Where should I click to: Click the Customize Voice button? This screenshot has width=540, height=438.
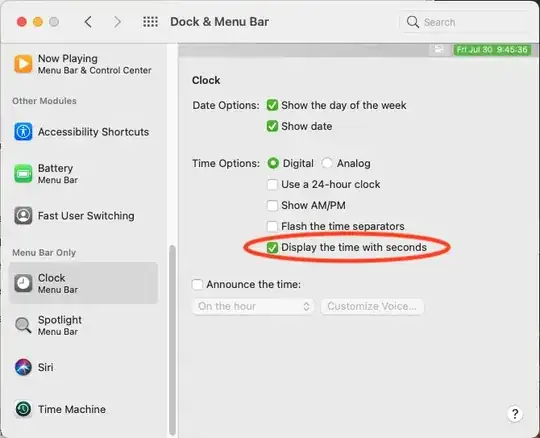click(372, 306)
